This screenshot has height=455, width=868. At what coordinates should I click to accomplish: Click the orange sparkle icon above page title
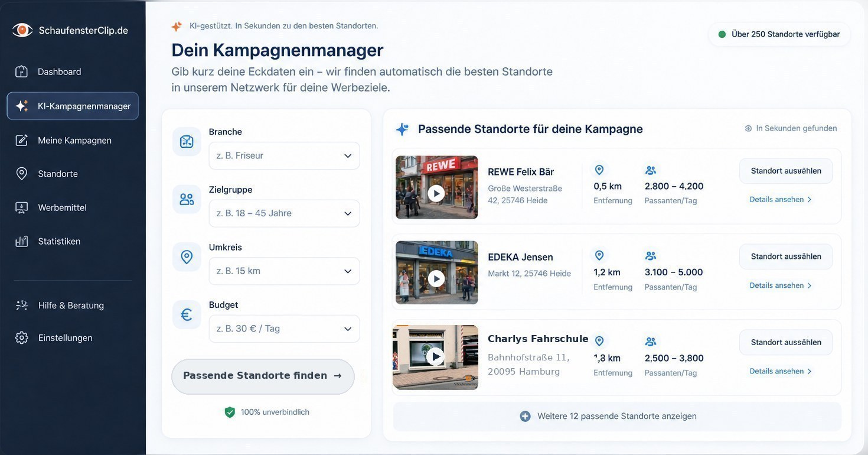[x=177, y=26]
